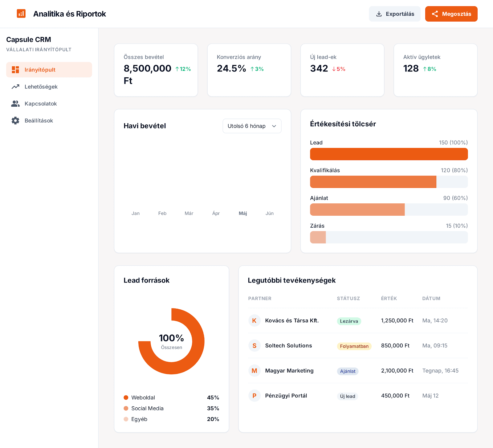Expand the month selector chevron
Screen dimensions: 493x448
274,126
